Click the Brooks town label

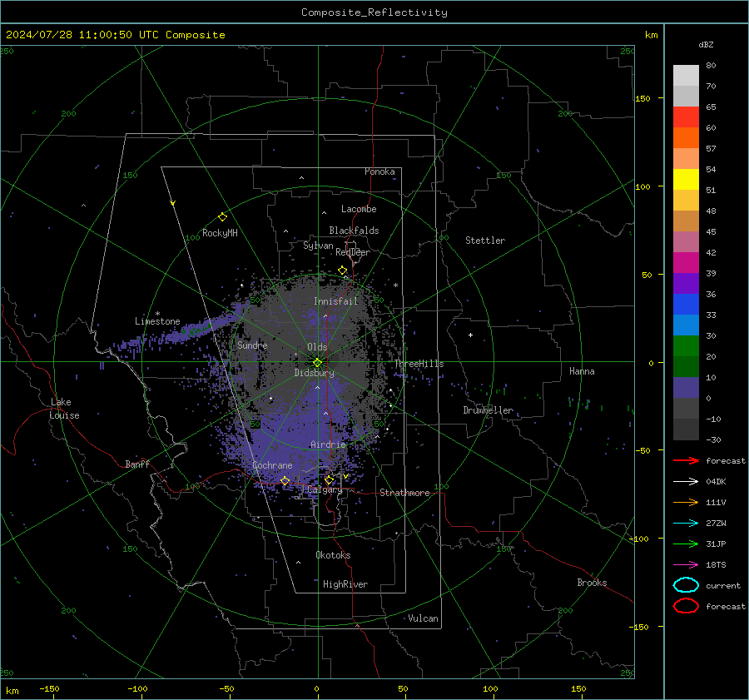pos(592,583)
